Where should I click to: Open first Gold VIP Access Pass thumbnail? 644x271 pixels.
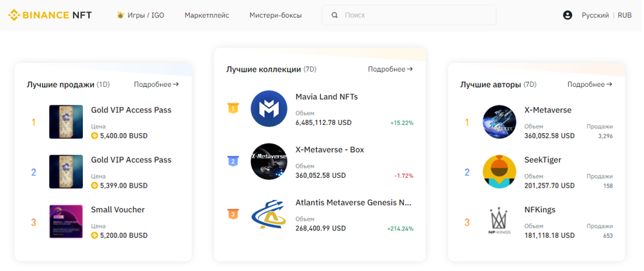click(x=66, y=121)
